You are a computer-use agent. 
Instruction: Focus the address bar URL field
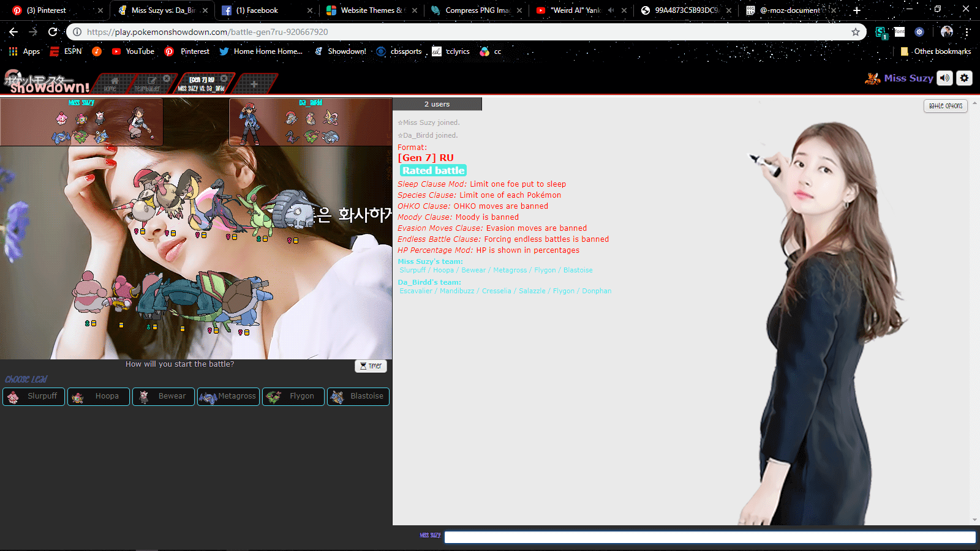pos(466,32)
